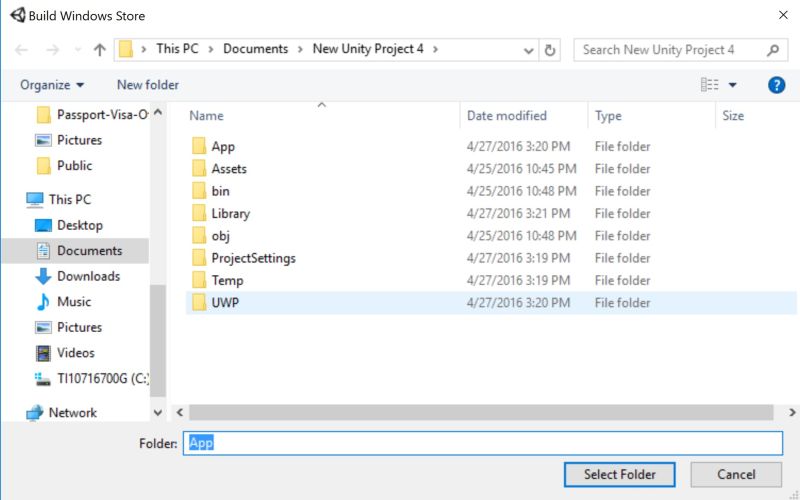Open Help with the question mark icon
Viewport: 800px width, 500px height.
(776, 85)
